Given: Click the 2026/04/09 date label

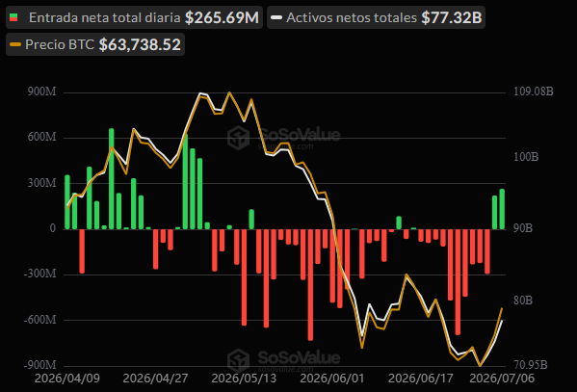Looking at the screenshot, I should (x=67, y=379).
